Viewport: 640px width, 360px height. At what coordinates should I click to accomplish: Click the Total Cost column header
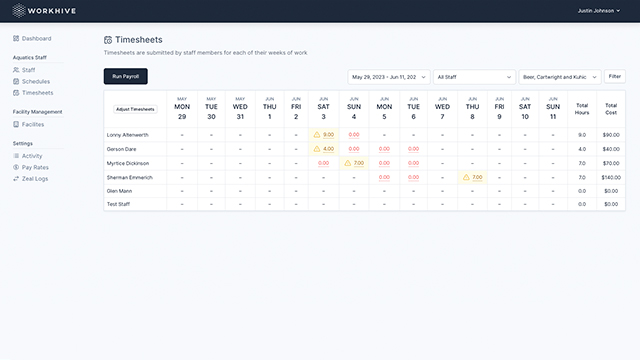tap(611, 109)
